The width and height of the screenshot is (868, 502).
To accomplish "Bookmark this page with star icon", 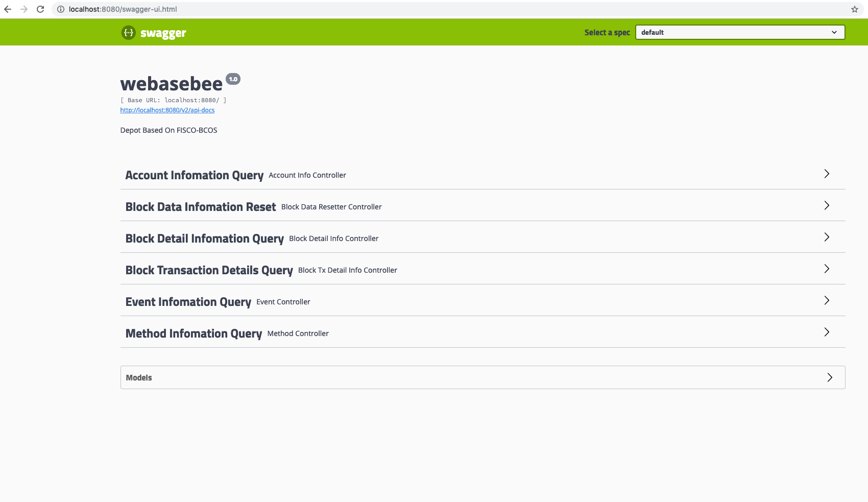I will (x=854, y=9).
